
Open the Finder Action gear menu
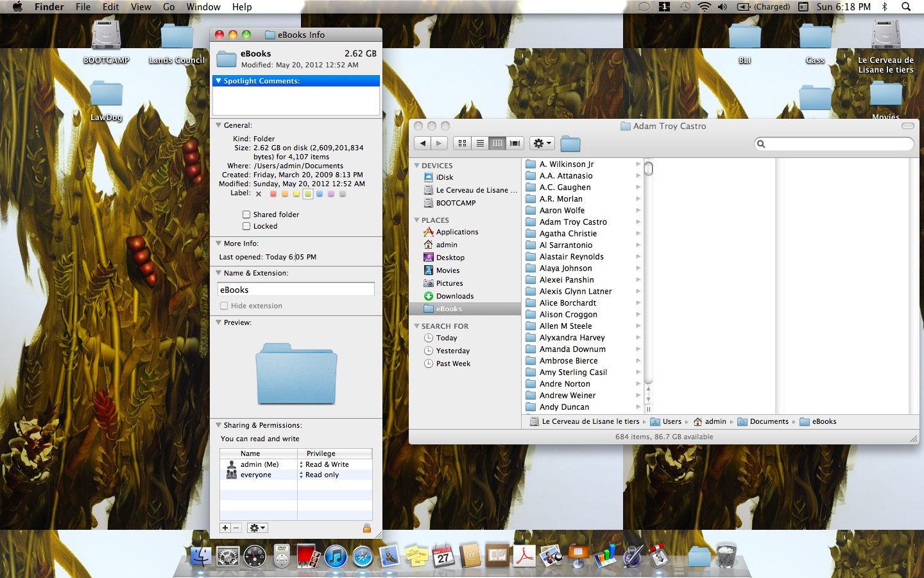tap(542, 143)
